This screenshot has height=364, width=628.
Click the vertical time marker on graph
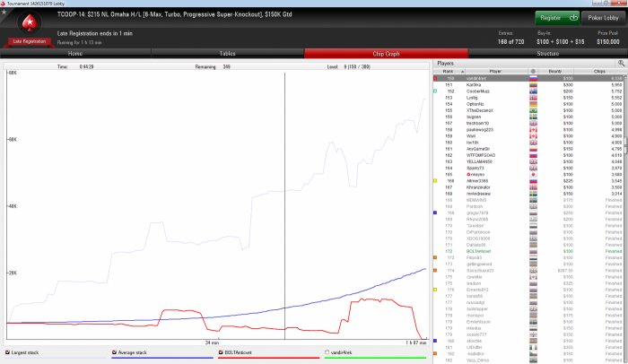tap(284, 206)
